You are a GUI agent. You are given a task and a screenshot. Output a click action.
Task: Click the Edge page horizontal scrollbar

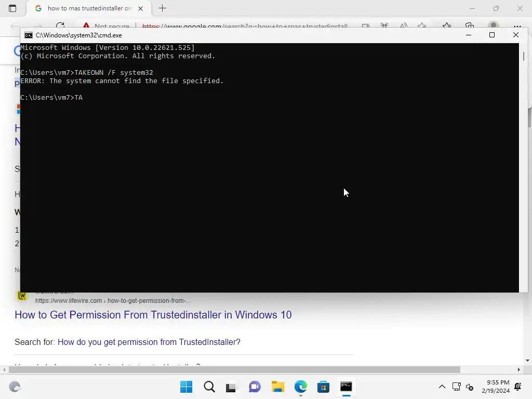[x=234, y=369]
